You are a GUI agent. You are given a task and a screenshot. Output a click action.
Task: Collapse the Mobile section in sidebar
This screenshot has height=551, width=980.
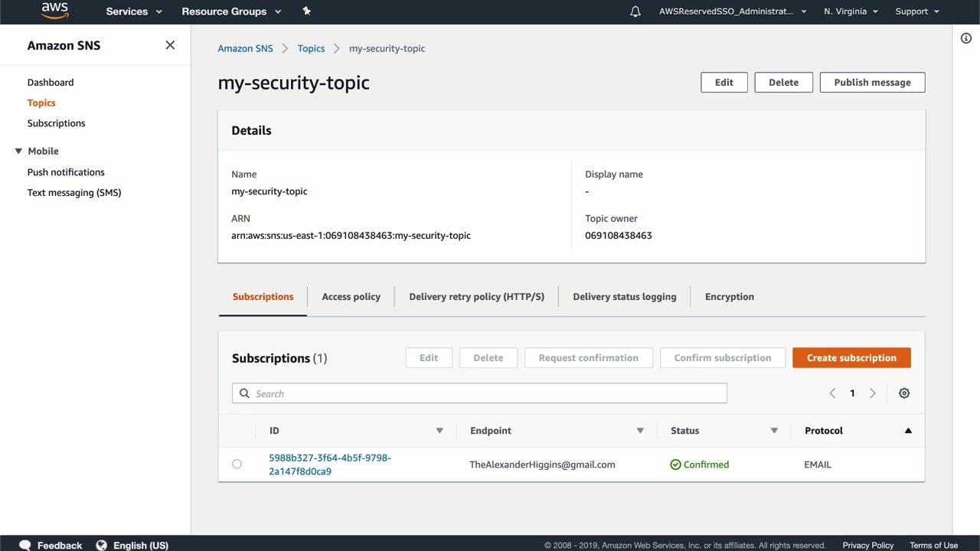click(x=18, y=151)
